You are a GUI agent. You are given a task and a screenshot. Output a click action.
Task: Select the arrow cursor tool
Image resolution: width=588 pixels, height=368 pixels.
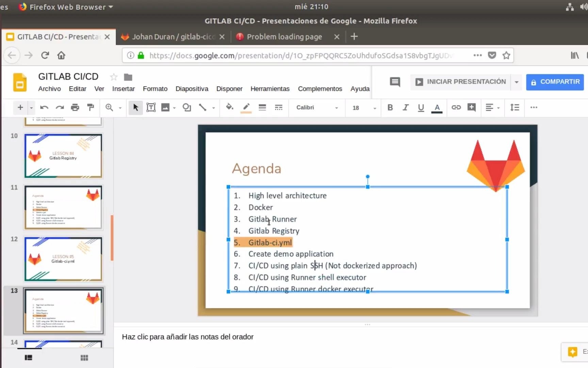click(135, 108)
